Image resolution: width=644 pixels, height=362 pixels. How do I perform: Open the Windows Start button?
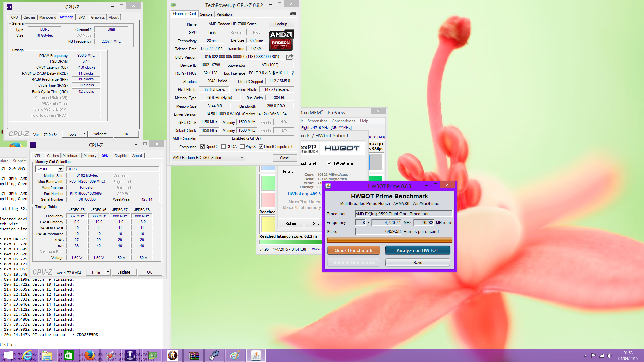click(8, 355)
